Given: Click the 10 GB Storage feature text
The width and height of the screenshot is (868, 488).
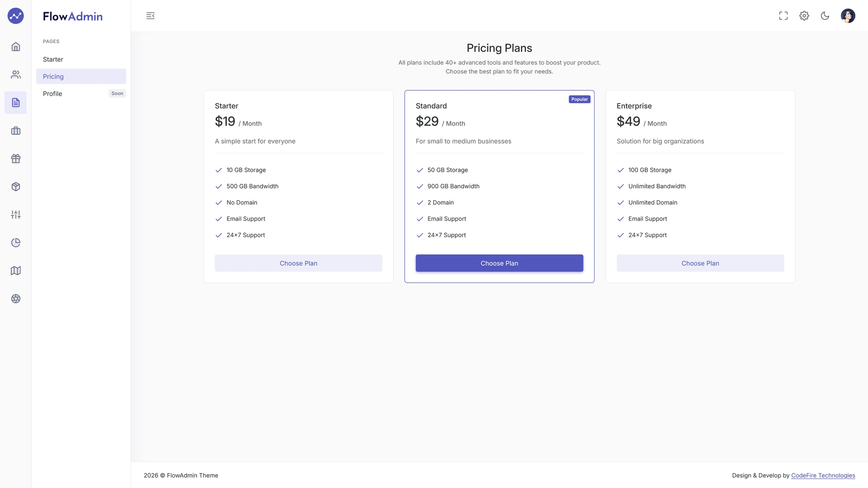Looking at the screenshot, I should [246, 170].
